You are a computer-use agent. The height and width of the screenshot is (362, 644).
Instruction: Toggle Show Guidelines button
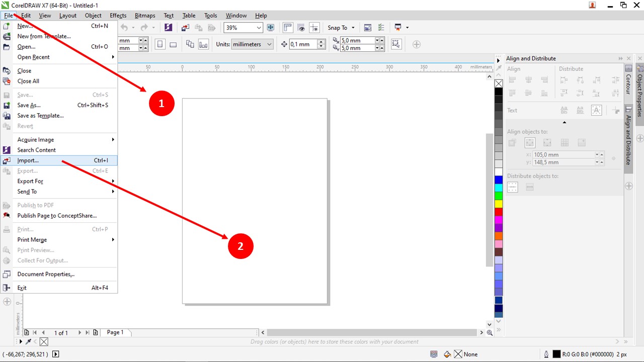[x=314, y=28]
